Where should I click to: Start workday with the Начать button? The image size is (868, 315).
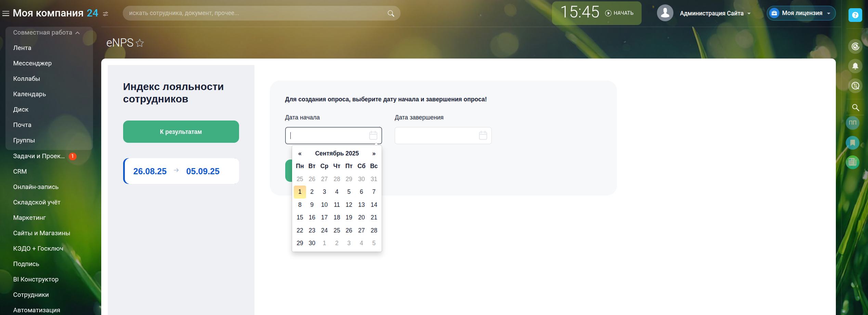point(619,13)
